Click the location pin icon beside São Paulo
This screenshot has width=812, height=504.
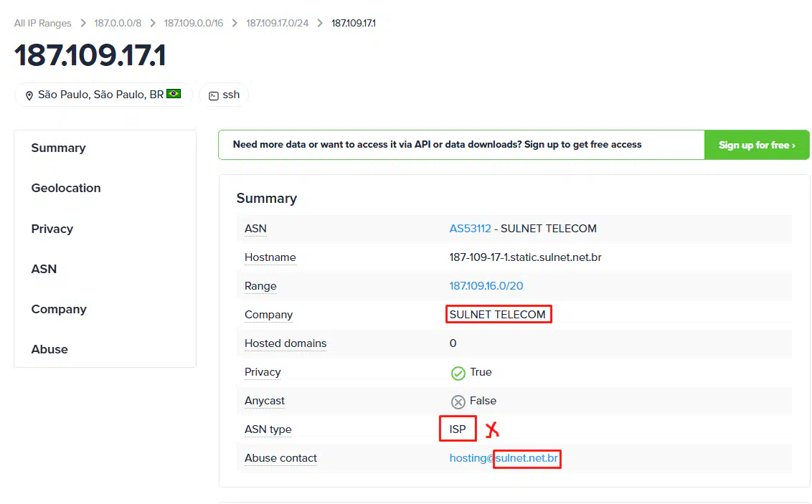tap(29, 95)
